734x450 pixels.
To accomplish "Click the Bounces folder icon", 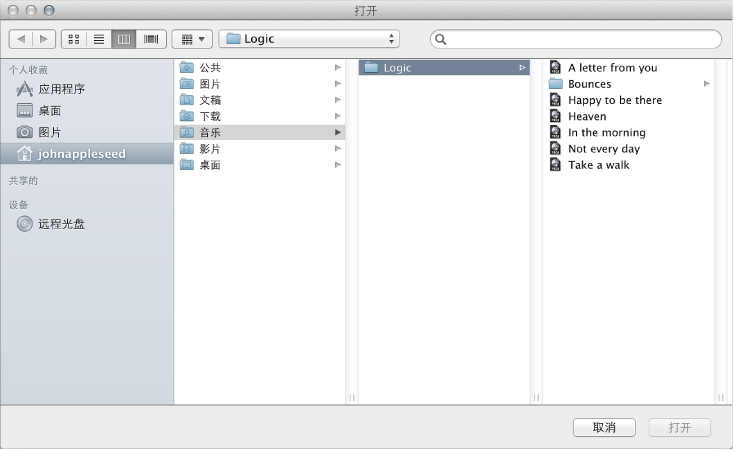I will [x=555, y=84].
